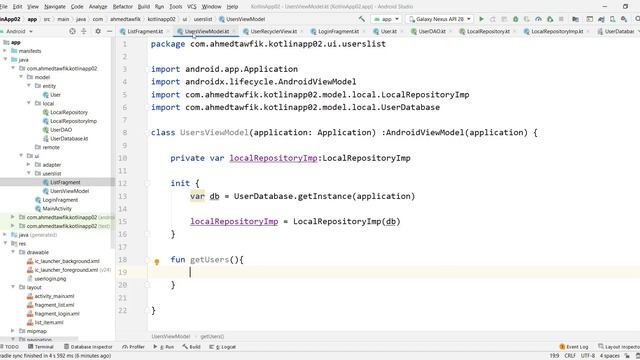Open the Run tool window at bottom
The width and height of the screenshot is (640, 360).
point(164,347)
